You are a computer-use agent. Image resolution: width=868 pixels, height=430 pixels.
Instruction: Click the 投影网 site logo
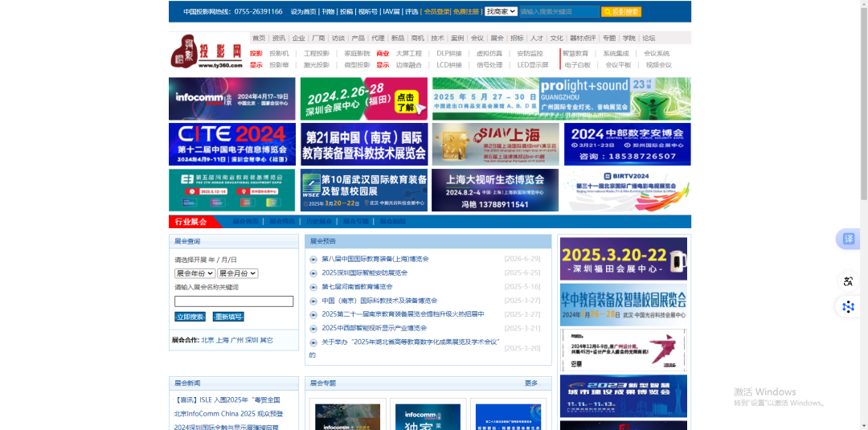[207, 52]
